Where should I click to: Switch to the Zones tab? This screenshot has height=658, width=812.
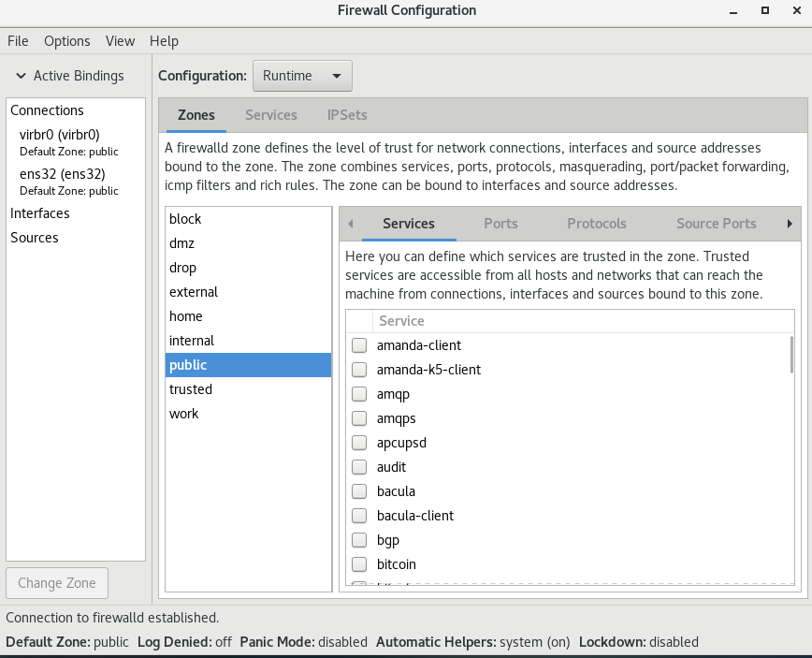point(196,115)
